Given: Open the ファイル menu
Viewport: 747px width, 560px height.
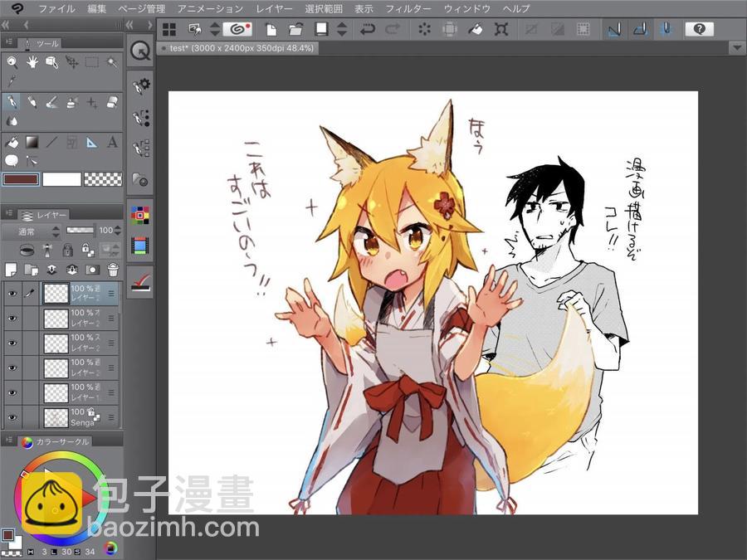Looking at the screenshot, I should [x=56, y=8].
